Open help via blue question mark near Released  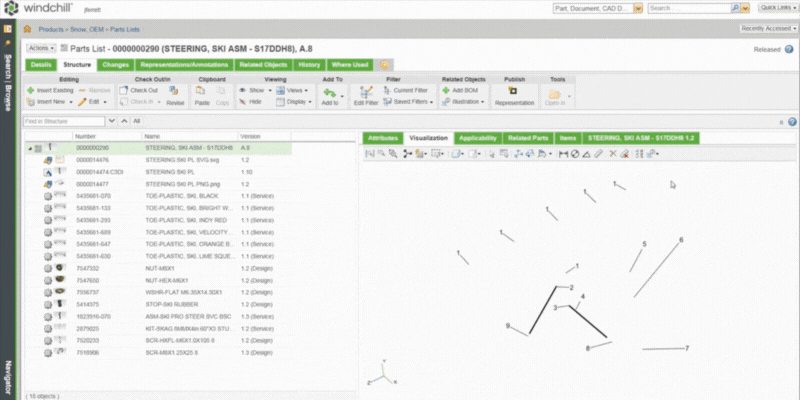[x=787, y=48]
